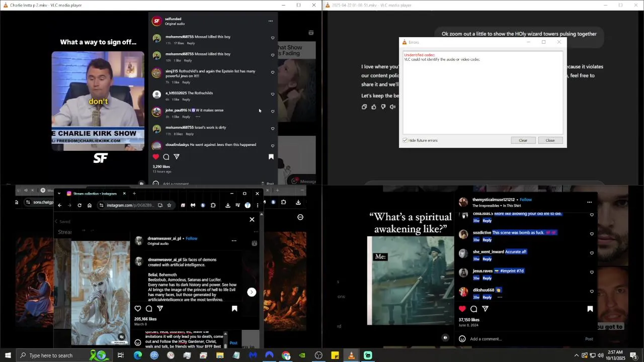This screenshot has height=362, width=644.
Task: Toggle bookmark on themysticalmuse121212 post
Action: click(x=590, y=309)
